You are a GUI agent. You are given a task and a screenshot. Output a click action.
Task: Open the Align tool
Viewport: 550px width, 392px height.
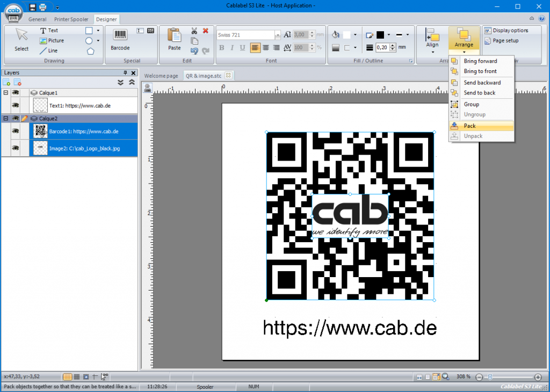pos(432,40)
